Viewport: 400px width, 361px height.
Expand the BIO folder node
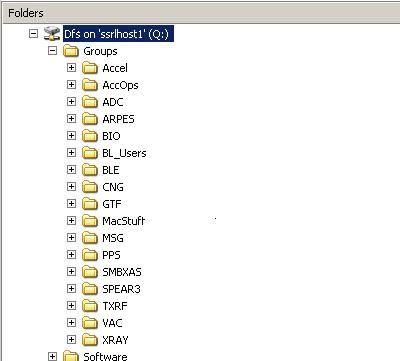[x=71, y=136]
